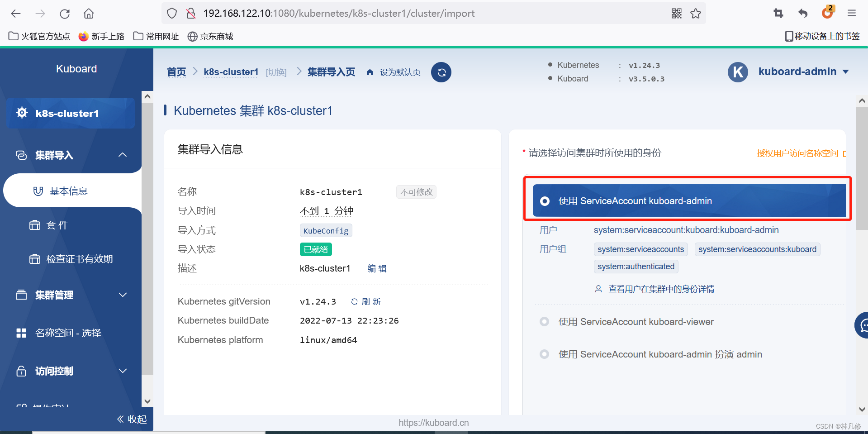Click main page scrollbar up arrow
The width and height of the screenshot is (868, 434).
click(862, 100)
